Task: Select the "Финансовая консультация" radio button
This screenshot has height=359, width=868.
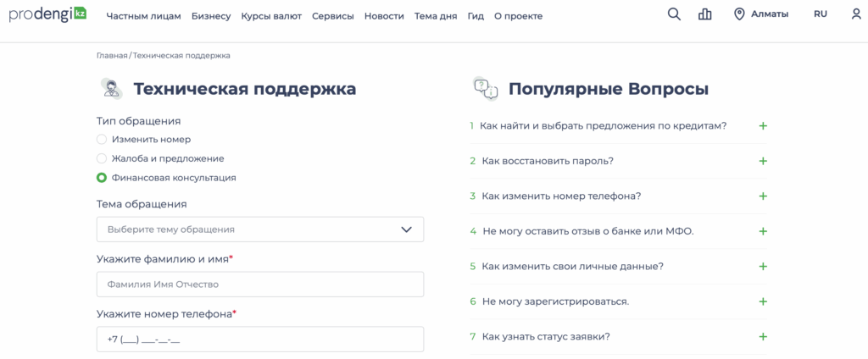Action: (102, 178)
